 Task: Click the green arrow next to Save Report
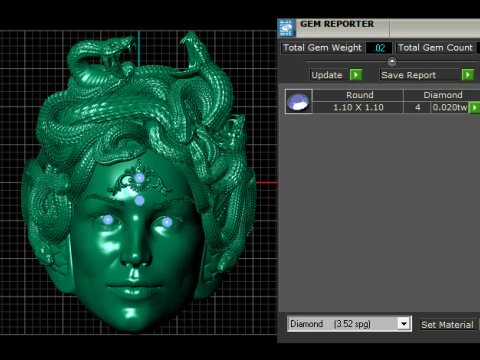(x=468, y=75)
